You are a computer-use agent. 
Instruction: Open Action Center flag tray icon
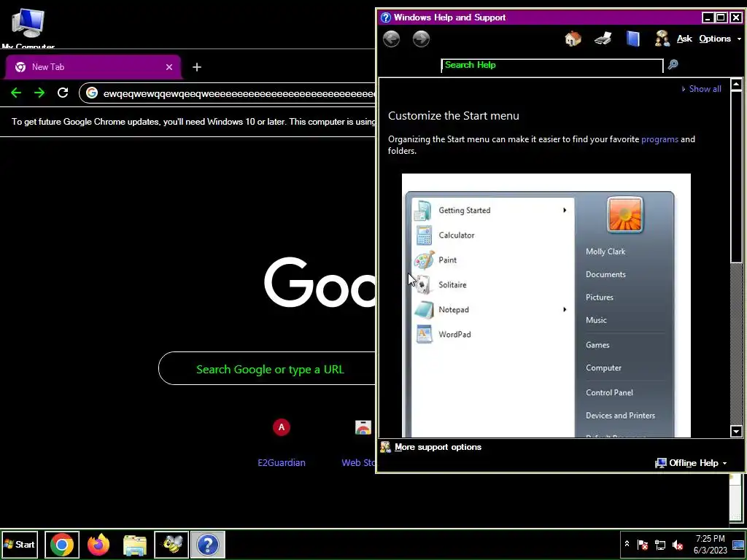pyautogui.click(x=643, y=544)
